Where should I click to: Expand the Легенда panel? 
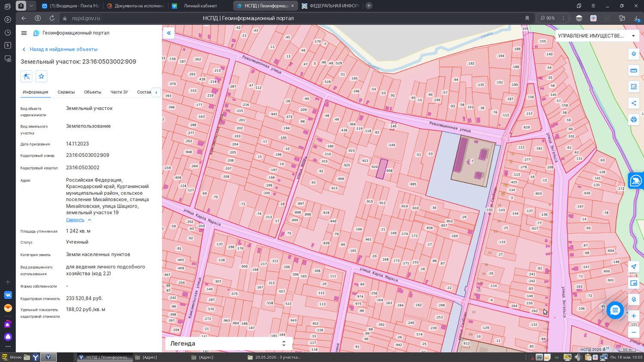point(228,344)
